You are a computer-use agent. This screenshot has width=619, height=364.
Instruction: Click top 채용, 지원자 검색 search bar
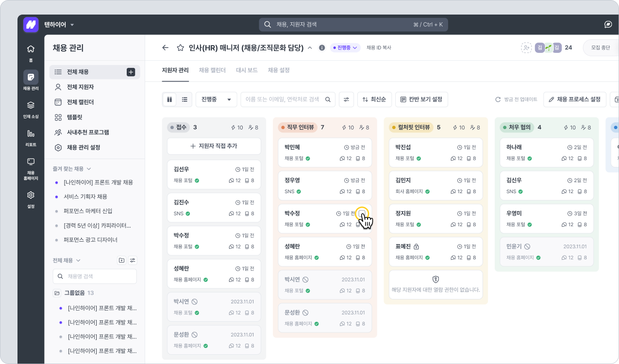point(353,24)
